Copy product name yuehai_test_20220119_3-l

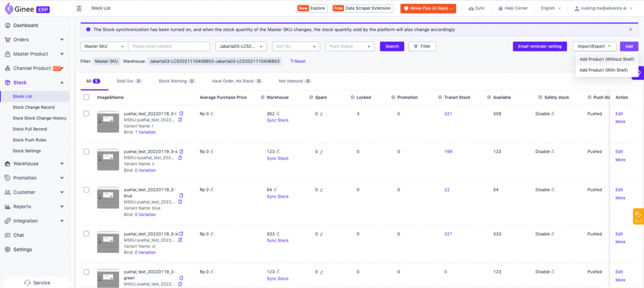point(181,114)
